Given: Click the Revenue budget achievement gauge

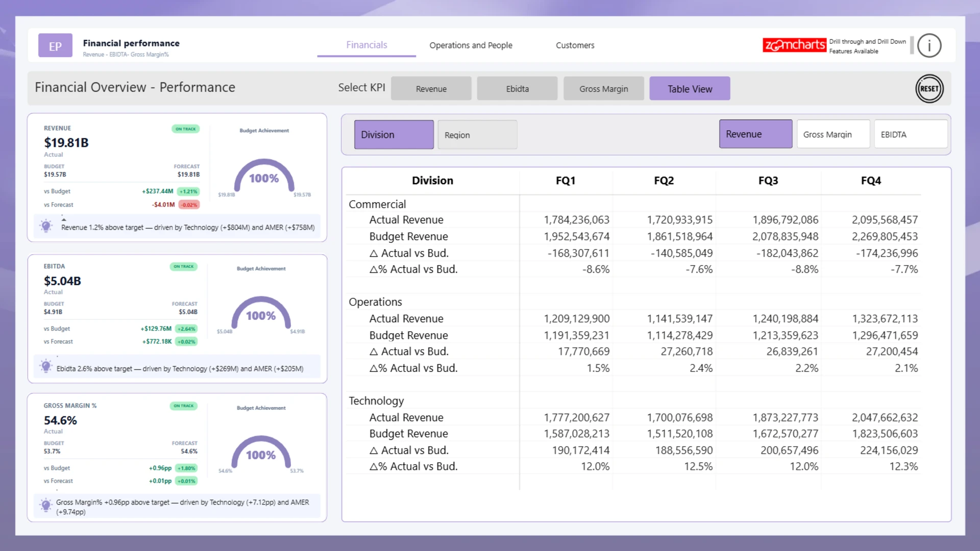Looking at the screenshot, I should click(264, 176).
